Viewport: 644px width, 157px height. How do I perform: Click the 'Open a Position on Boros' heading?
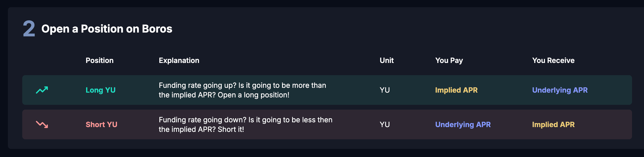click(x=107, y=29)
